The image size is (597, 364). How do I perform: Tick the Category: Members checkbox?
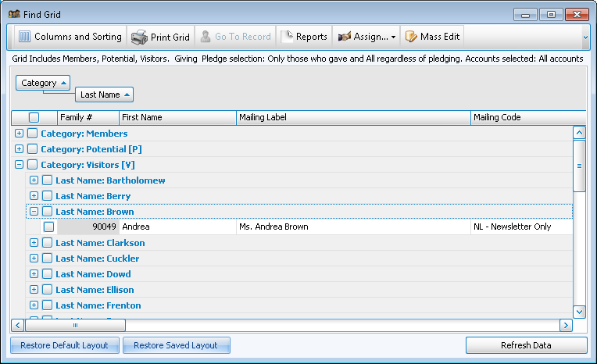pyautogui.click(x=32, y=134)
